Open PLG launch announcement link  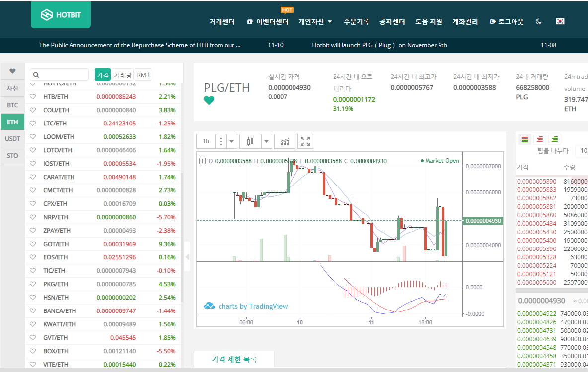click(379, 45)
